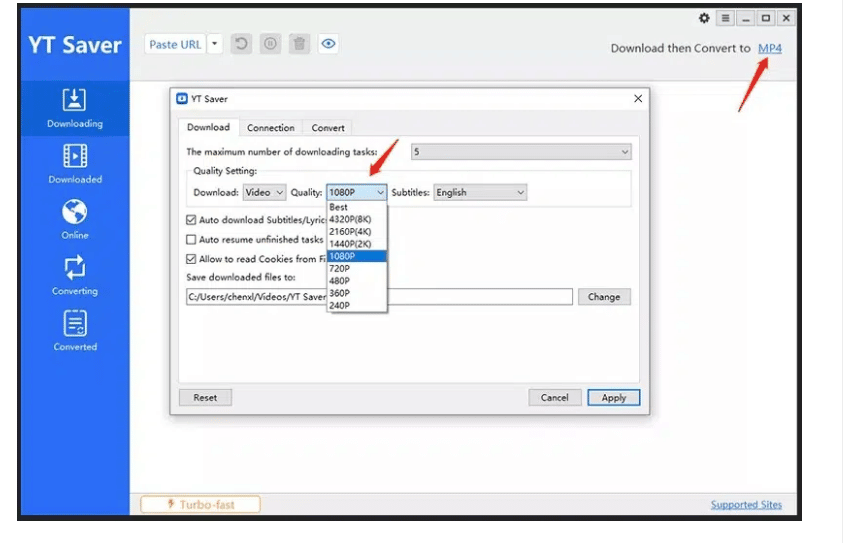Click the trash delete toolbar icon

click(299, 44)
